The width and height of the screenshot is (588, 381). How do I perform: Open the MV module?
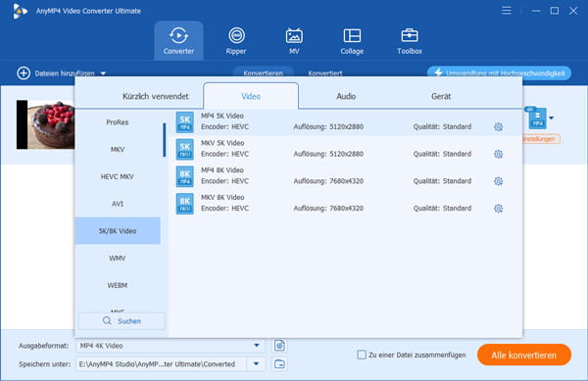click(294, 40)
